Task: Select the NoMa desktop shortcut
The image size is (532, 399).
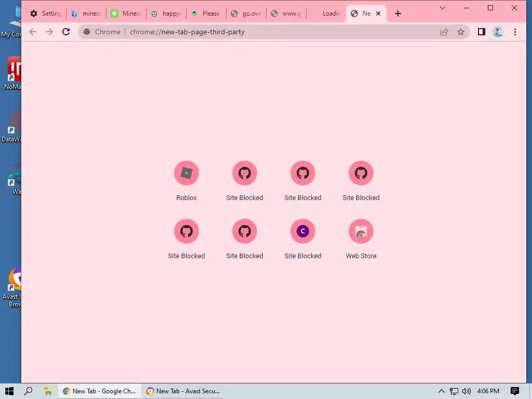Action: (x=13, y=73)
